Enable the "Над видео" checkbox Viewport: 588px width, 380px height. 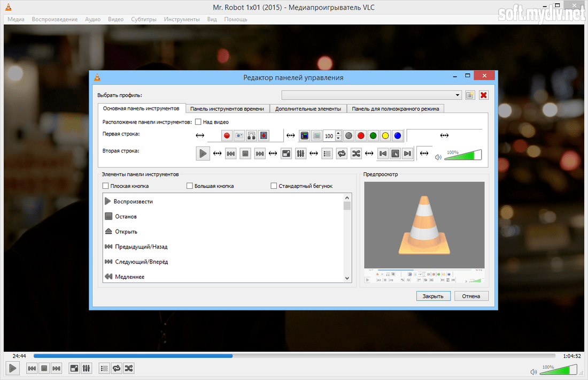[x=198, y=122]
